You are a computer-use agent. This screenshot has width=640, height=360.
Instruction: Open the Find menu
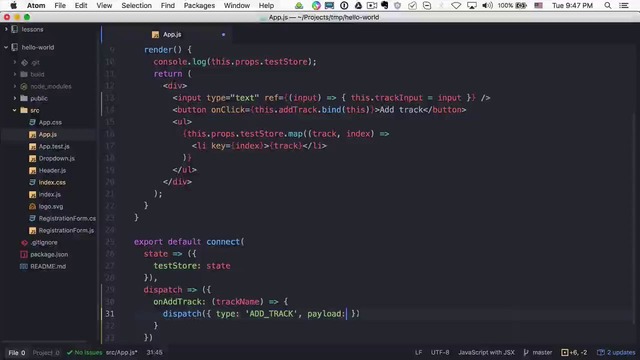(167, 5)
